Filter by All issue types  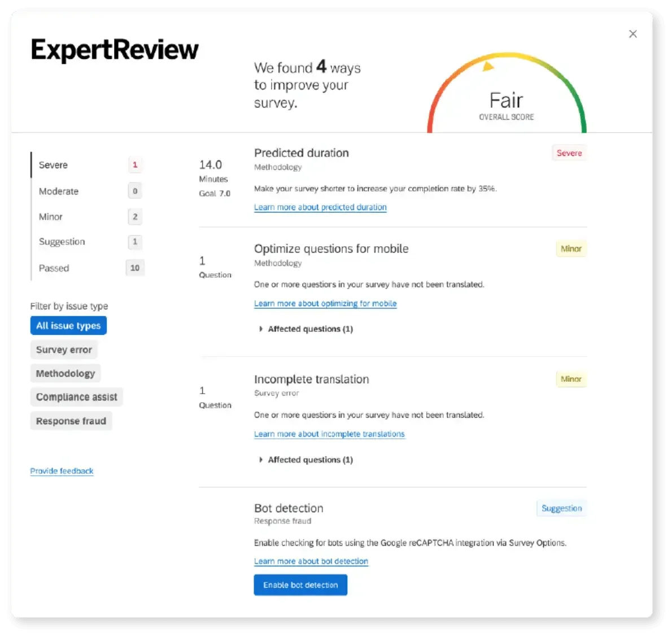(x=68, y=326)
